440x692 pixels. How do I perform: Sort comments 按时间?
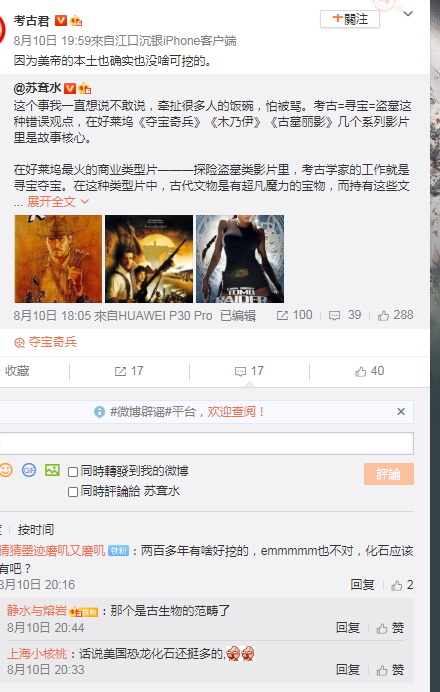[36, 529]
